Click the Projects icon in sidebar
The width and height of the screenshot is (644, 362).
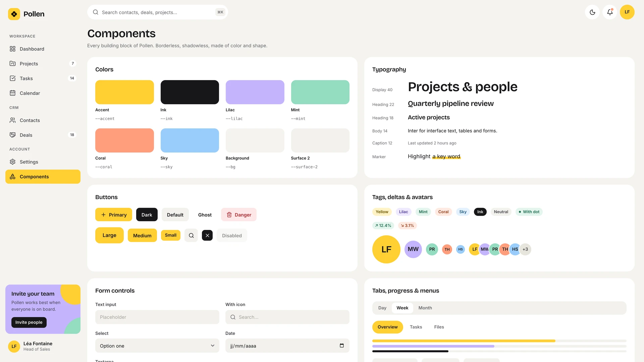click(13, 64)
